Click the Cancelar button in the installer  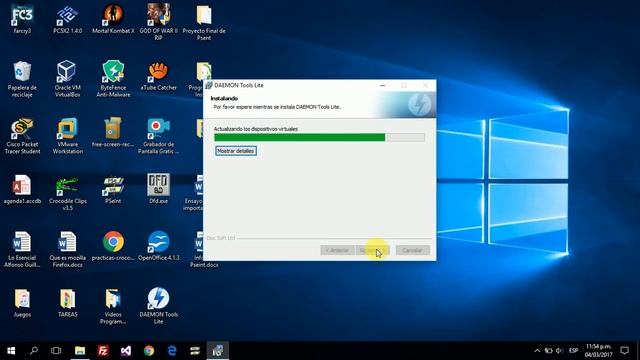pos(412,250)
